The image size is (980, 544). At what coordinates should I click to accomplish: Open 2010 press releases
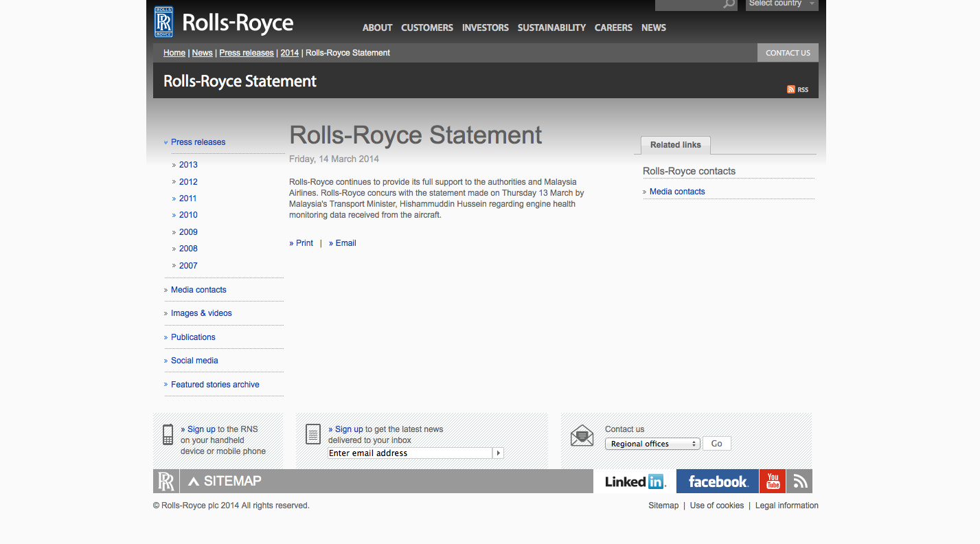coord(188,215)
